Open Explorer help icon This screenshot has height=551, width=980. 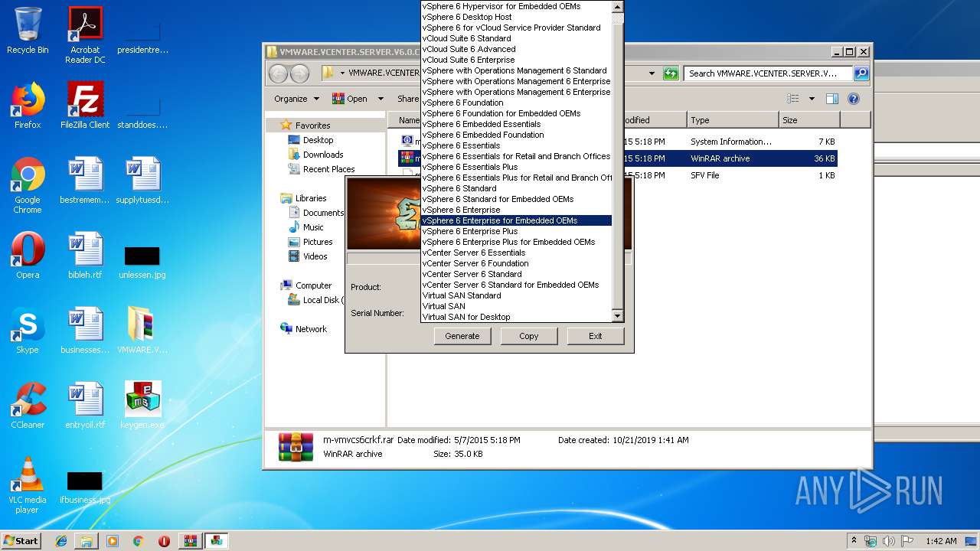point(854,99)
